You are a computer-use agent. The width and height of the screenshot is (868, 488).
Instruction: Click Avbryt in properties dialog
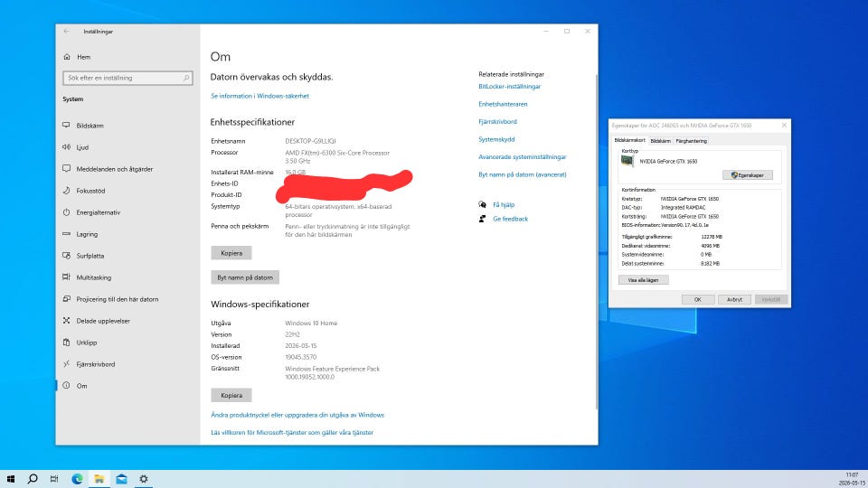[734, 299]
